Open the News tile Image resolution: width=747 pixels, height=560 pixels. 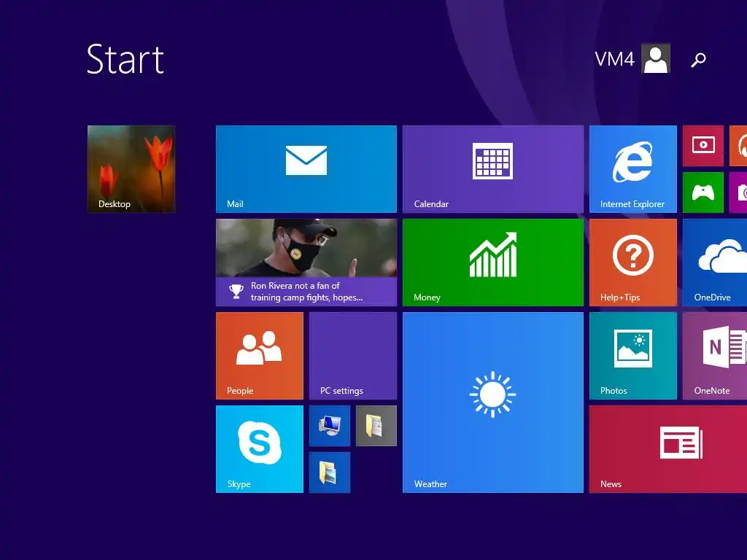coord(668,449)
